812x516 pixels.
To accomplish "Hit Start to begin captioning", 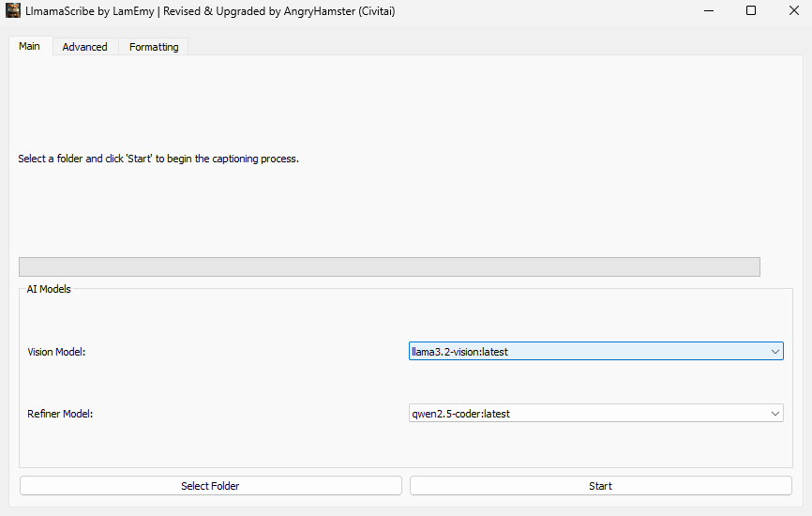I will tap(600, 486).
